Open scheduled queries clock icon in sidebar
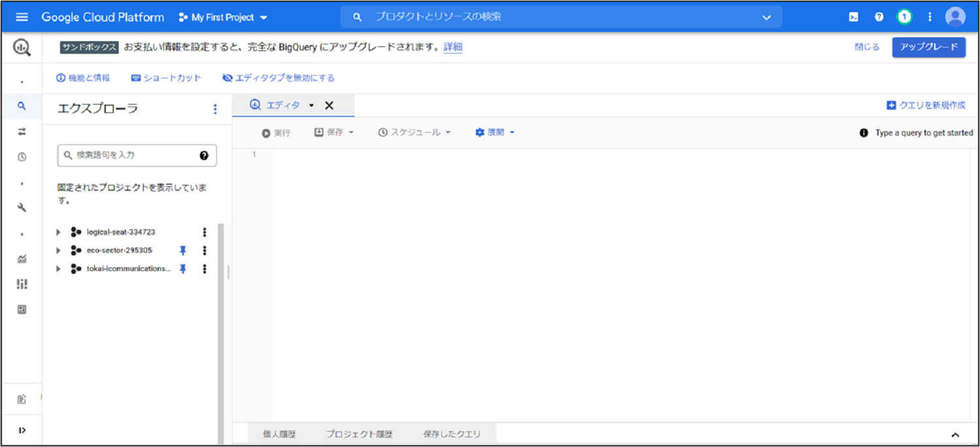Image resolution: width=980 pixels, height=447 pixels. click(x=22, y=157)
